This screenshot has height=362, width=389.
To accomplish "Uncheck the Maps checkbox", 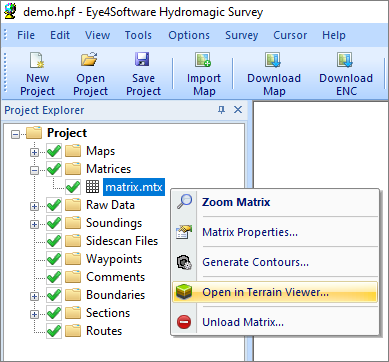I will 54,151.
